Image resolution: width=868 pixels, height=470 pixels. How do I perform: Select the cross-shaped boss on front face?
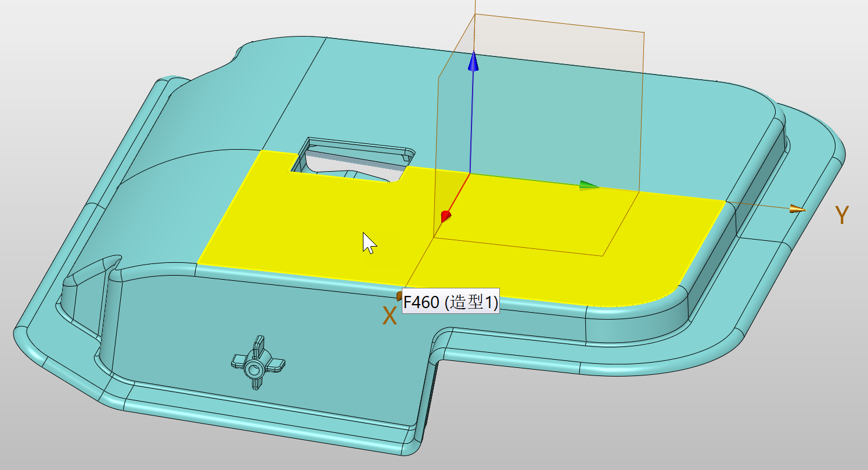(x=258, y=364)
